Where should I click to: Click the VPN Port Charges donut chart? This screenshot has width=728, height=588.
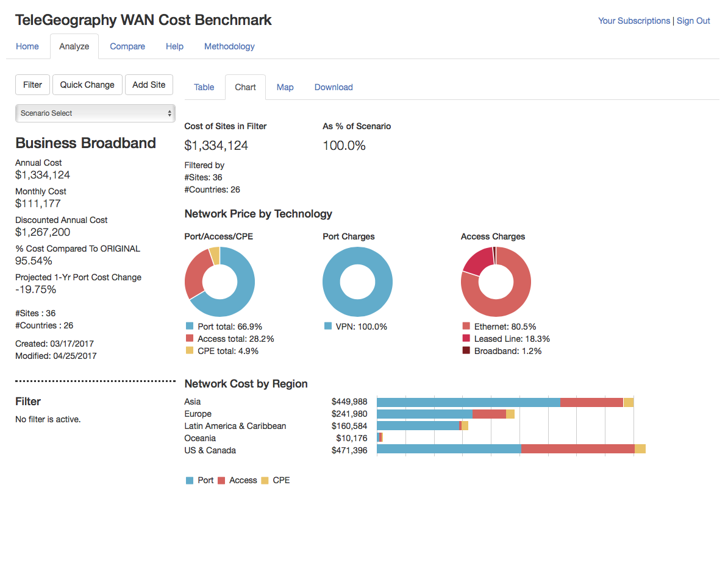357,255
